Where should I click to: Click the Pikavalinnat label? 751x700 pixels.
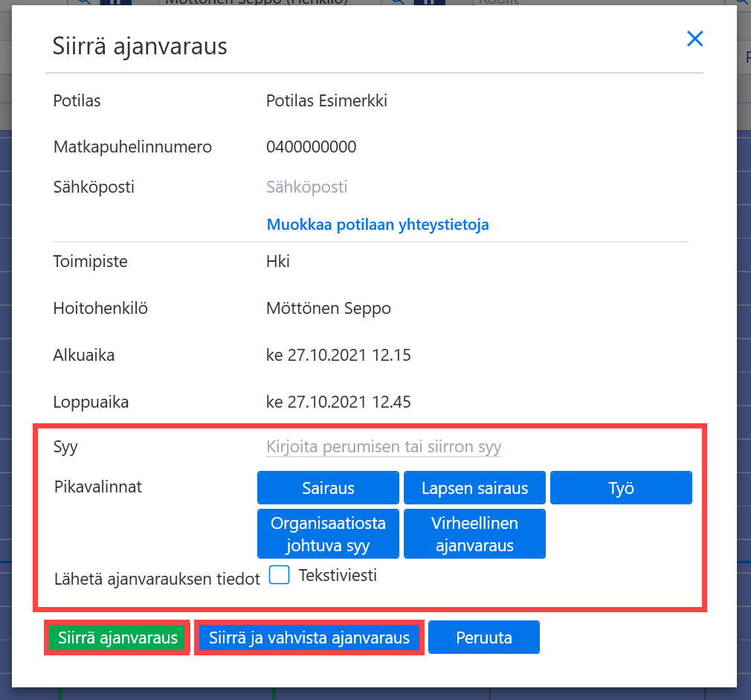[x=97, y=487]
